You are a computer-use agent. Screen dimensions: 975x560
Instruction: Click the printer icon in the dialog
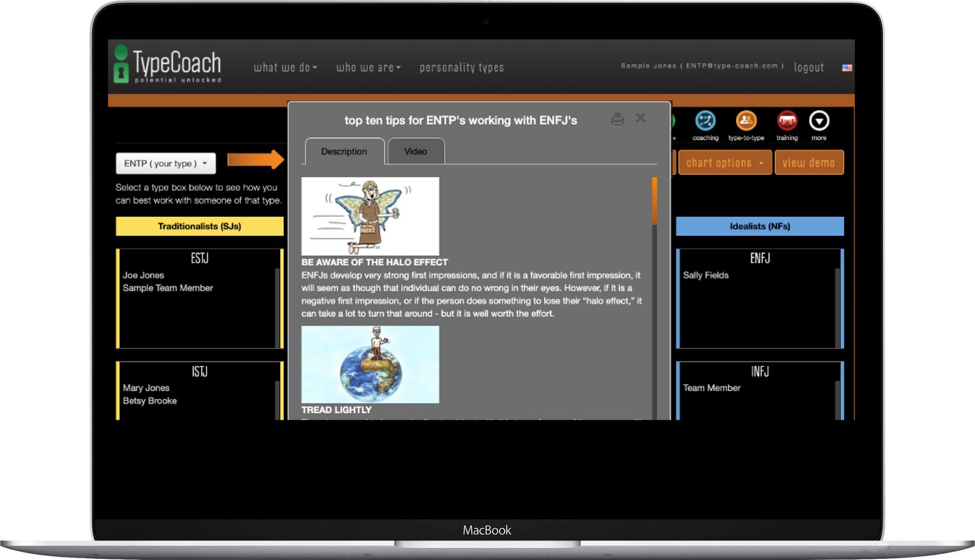click(617, 119)
